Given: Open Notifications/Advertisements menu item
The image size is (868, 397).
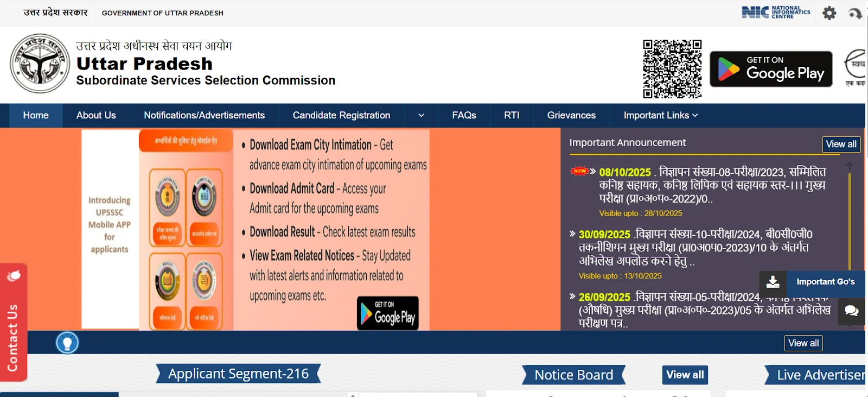Looking at the screenshot, I should 204,116.
